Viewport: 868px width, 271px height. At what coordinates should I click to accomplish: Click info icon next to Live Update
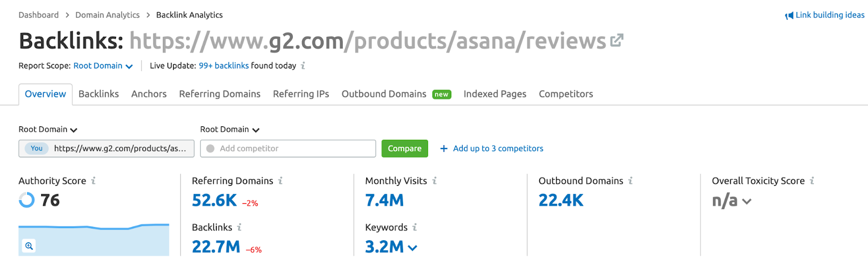tap(303, 66)
